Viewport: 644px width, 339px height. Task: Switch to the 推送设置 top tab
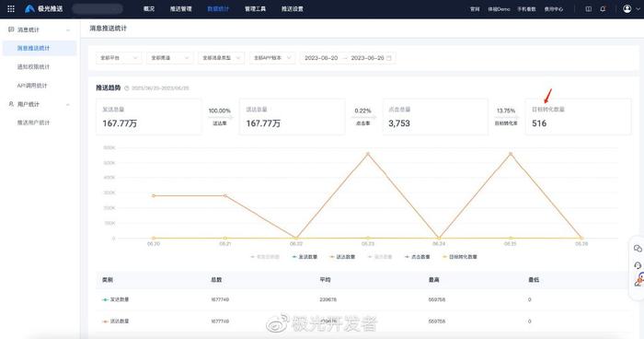point(292,8)
